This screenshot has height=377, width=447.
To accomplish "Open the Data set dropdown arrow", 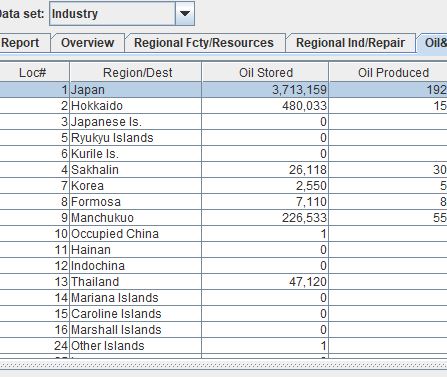I will click(x=185, y=14).
